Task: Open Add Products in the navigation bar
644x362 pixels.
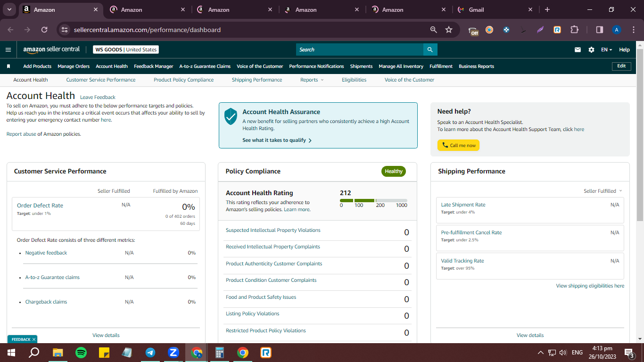Action: 37,66
